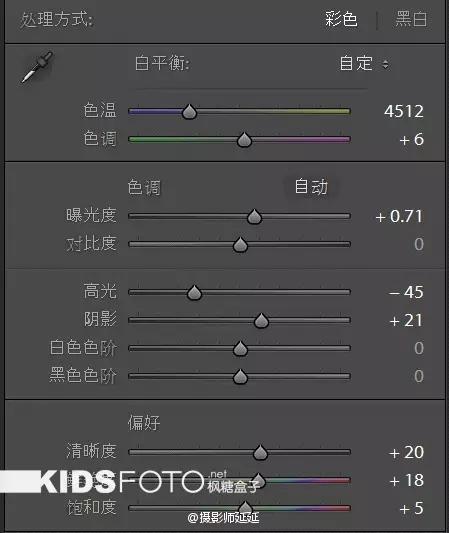
Task: Click the 高光 value -45 field
Action: point(406,292)
